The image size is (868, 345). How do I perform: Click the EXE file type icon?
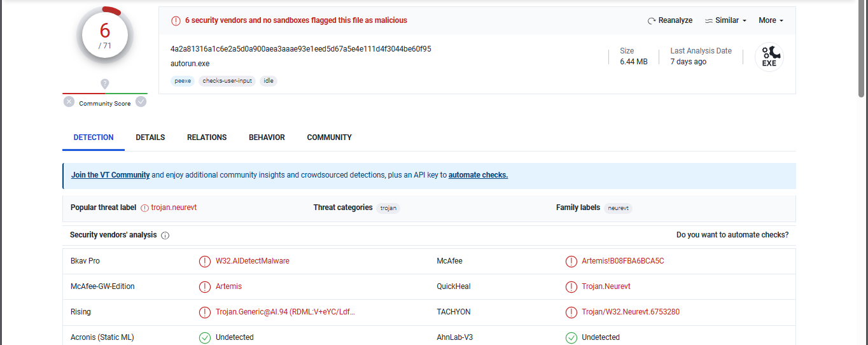click(769, 57)
